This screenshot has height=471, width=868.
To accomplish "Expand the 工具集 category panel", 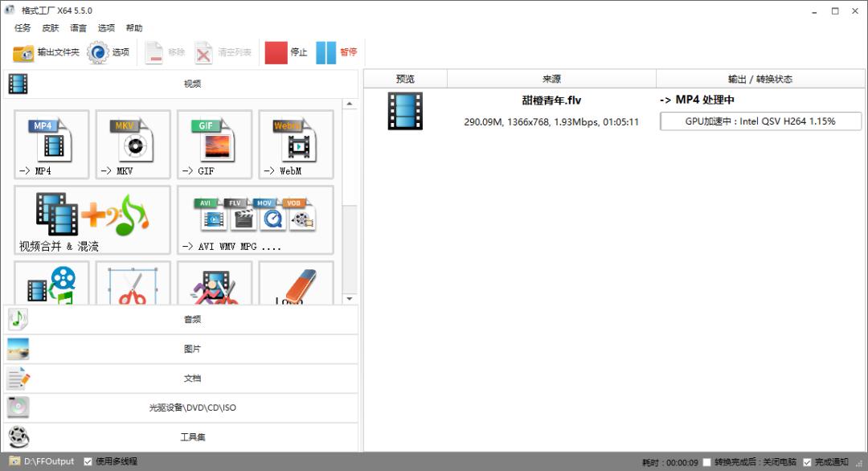I will 181,437.
